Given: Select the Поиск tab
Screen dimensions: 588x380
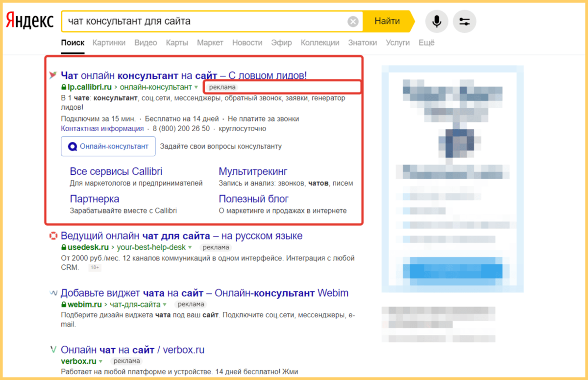Looking at the screenshot, I should tap(73, 43).
